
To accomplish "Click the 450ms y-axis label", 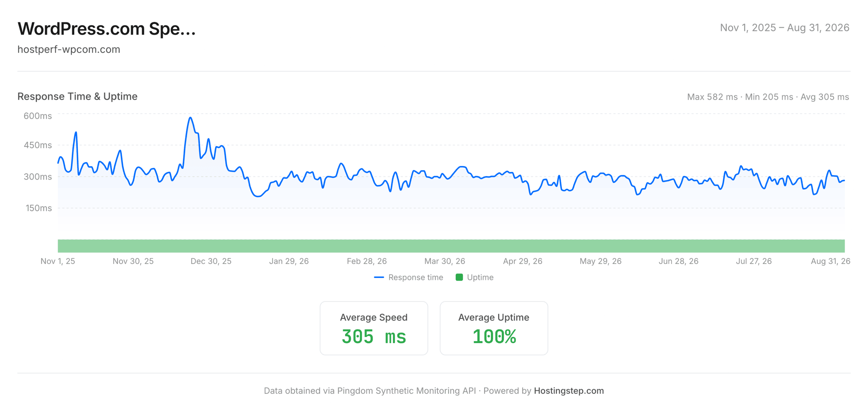I will click(38, 145).
